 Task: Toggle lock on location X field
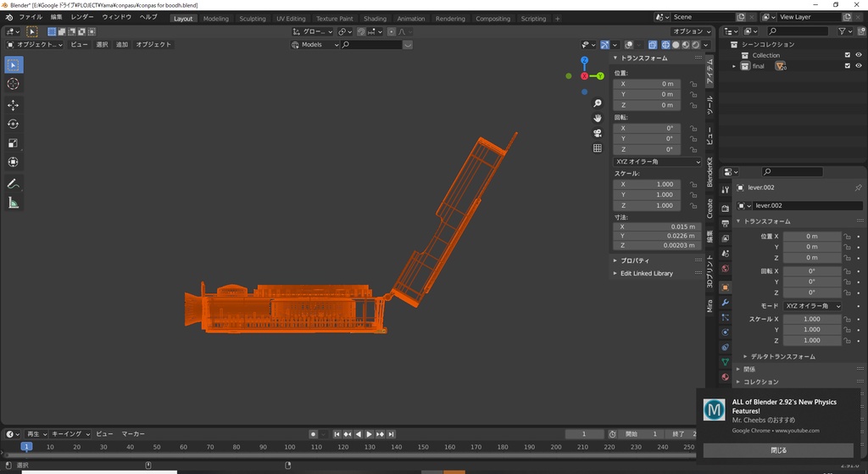coord(693,84)
